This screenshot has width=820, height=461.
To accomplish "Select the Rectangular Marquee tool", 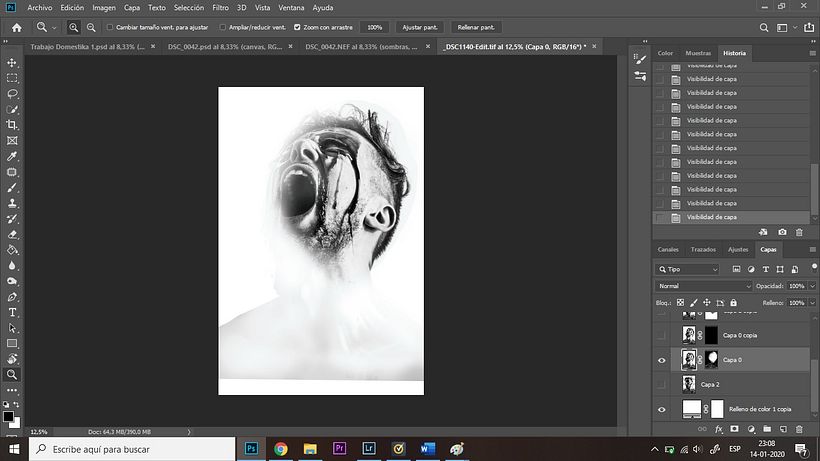I will tap(12, 78).
